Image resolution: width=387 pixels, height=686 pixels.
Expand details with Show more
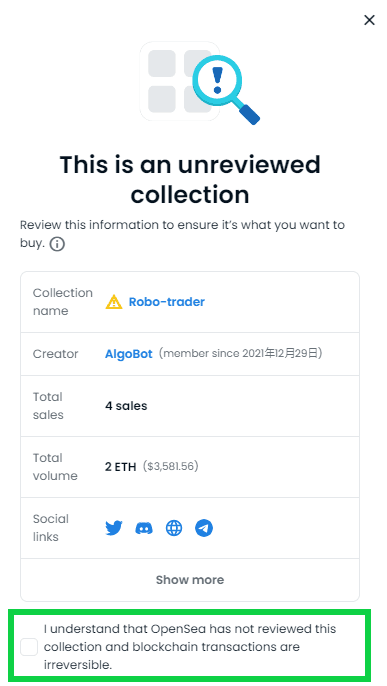pos(190,580)
